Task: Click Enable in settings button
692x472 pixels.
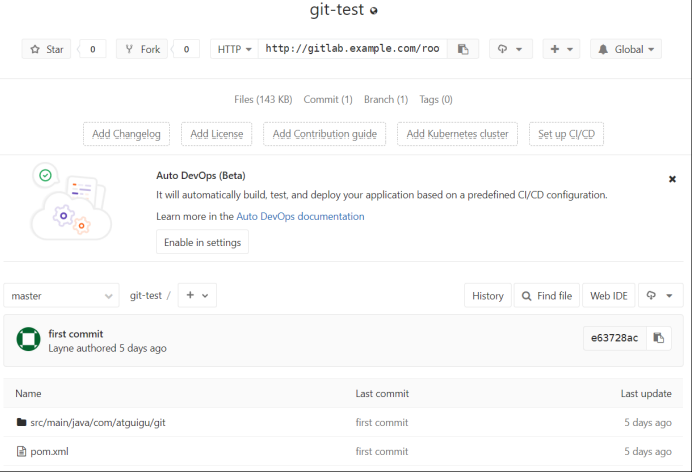Action: 202,242
